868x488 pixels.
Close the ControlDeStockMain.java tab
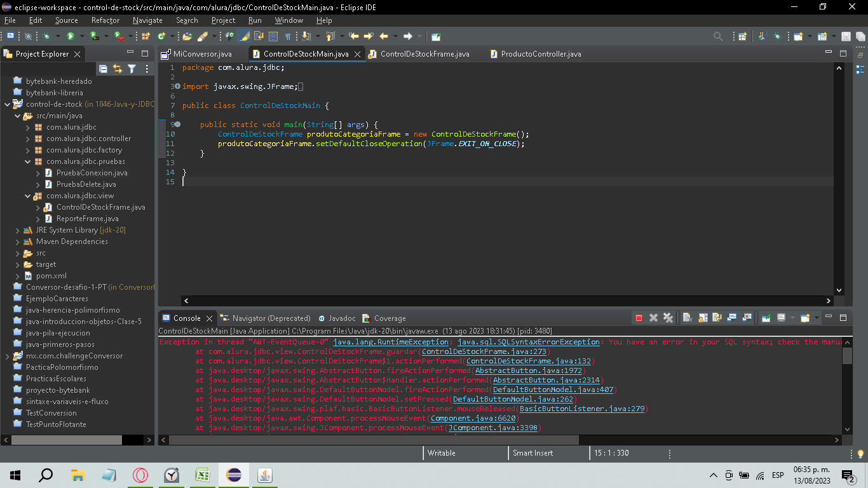click(x=357, y=55)
